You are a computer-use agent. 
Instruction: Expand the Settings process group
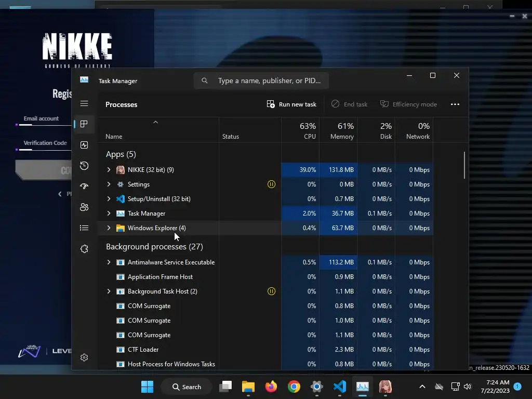coord(109,184)
